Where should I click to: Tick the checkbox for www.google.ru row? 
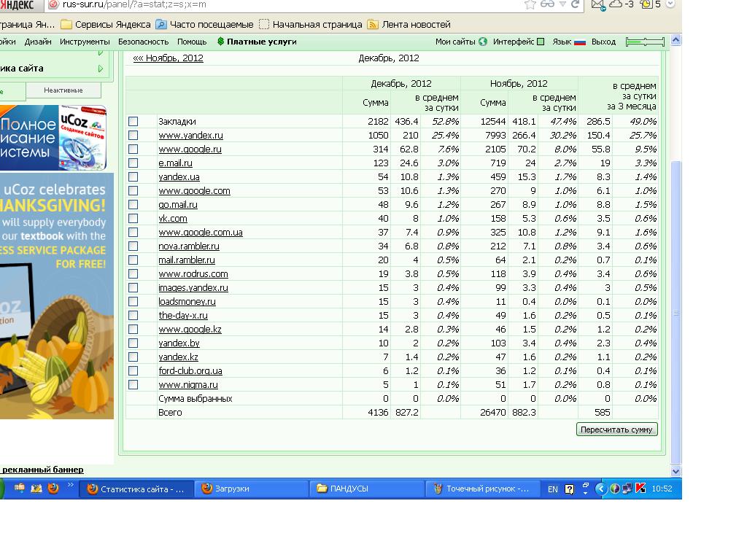[133, 149]
